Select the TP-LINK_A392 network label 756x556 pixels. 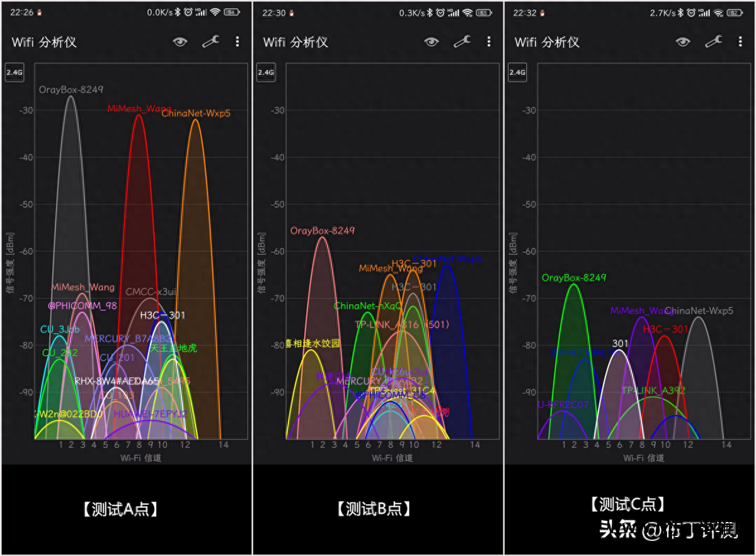click(x=653, y=390)
